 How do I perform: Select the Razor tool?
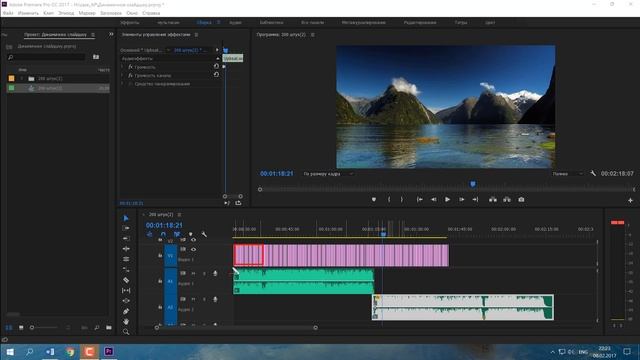(x=126, y=280)
